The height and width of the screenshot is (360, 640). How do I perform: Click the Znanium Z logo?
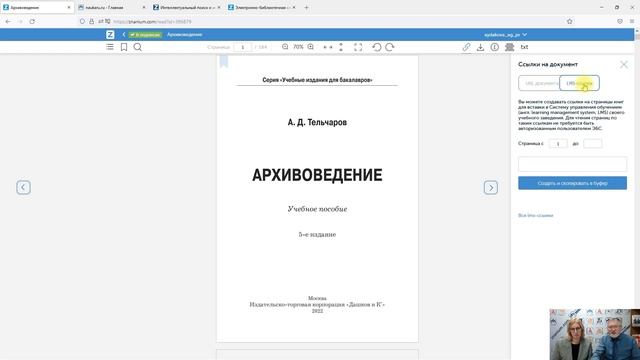point(110,35)
